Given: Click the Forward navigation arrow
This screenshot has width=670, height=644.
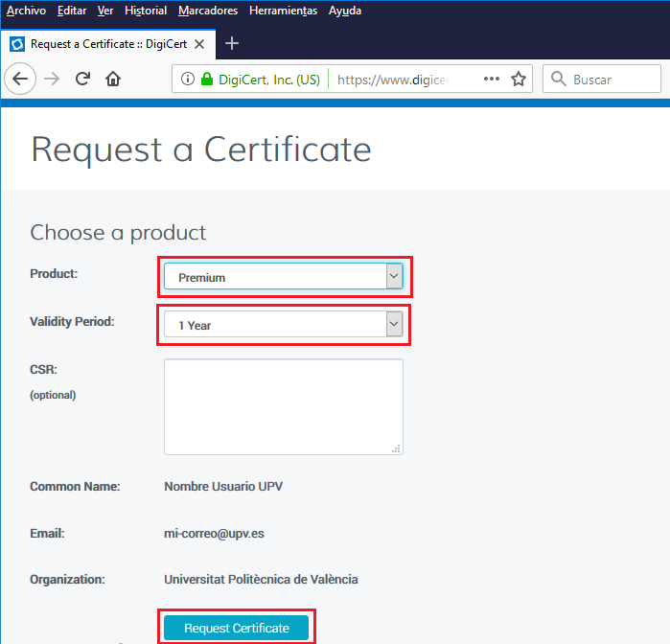Looking at the screenshot, I should 52,80.
